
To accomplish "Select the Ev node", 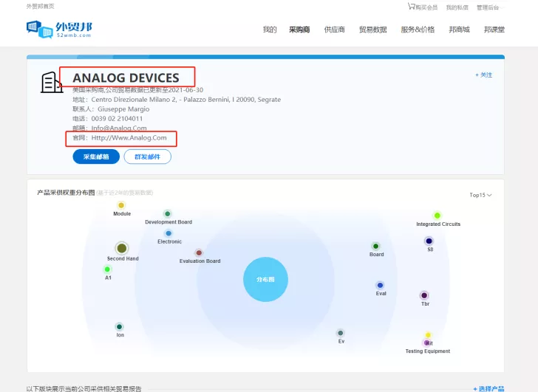I will [341, 333].
